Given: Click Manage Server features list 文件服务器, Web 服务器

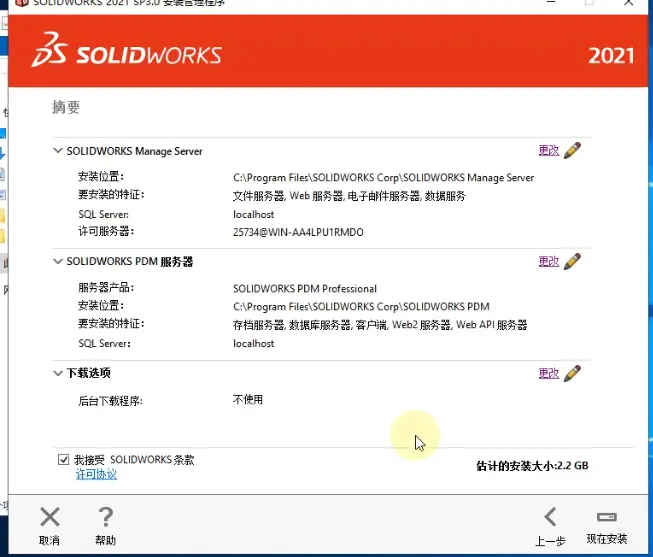Looking at the screenshot, I should [349, 196].
